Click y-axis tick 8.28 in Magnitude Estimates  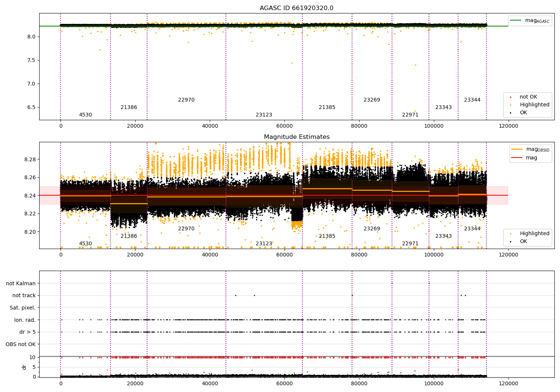pyautogui.click(x=30, y=159)
